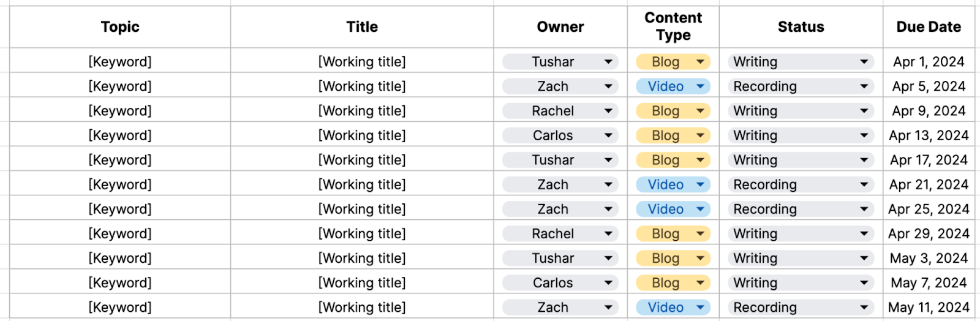Open Blog type dropdown in May 3, 2024 row
Viewport: 980px width, 321px height.
point(700,258)
